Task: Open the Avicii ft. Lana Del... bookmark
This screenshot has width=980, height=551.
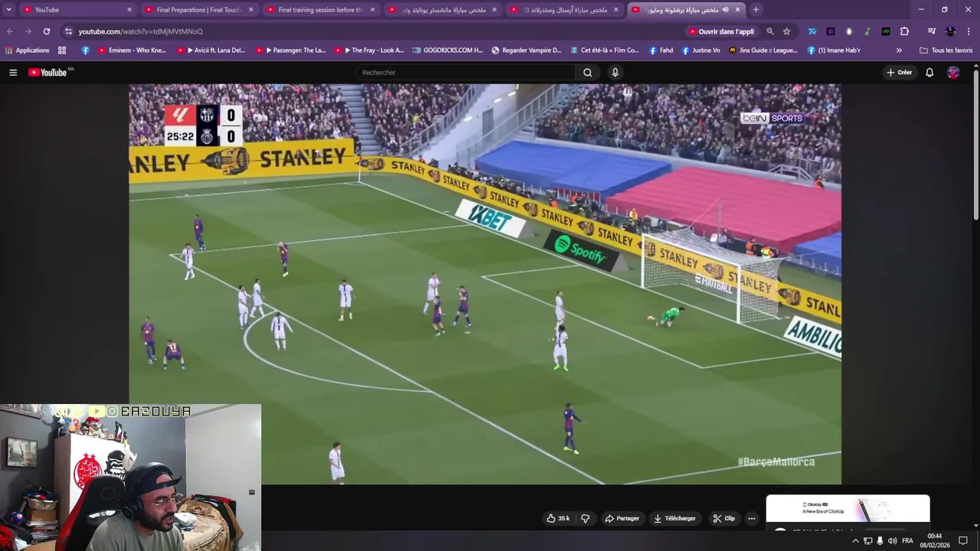Action: (x=211, y=51)
